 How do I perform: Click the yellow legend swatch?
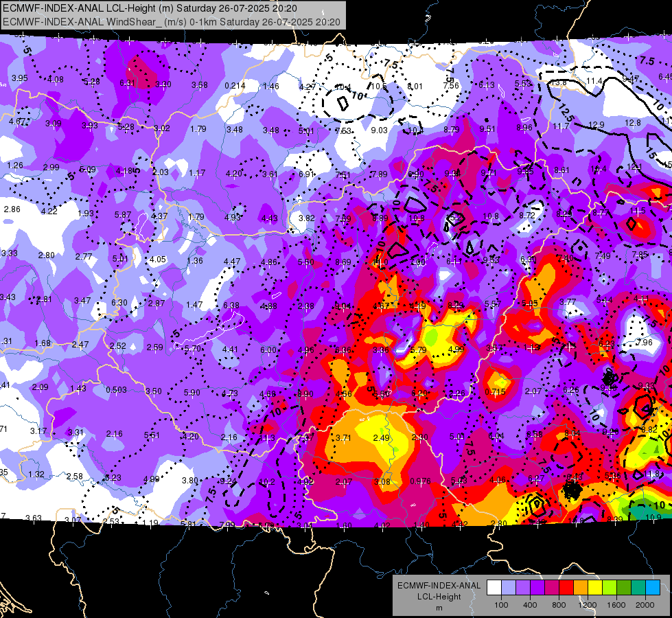[x=595, y=588]
